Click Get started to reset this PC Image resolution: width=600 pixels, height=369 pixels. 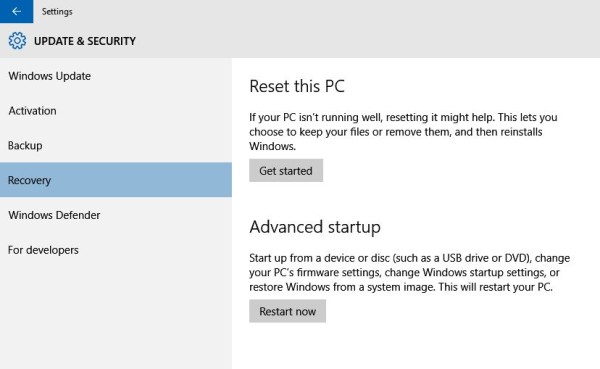(x=286, y=171)
